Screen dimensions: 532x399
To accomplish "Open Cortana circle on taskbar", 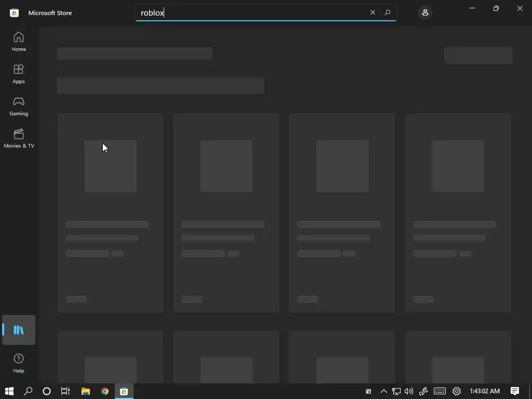I will pos(47,391).
